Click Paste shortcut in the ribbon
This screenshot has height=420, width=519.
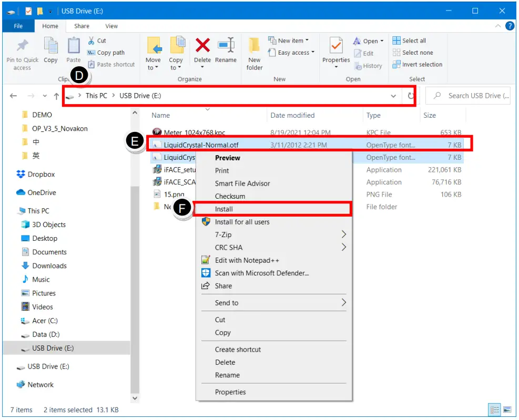click(x=111, y=65)
